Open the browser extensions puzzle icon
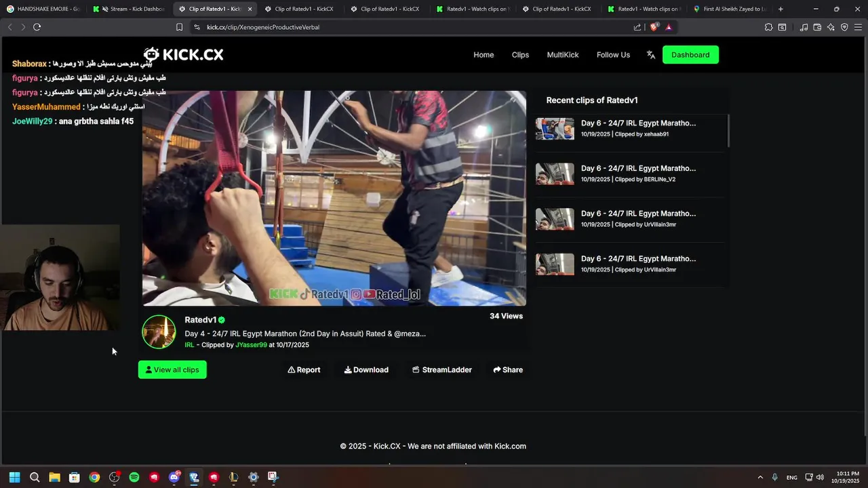868x488 pixels. click(x=768, y=27)
